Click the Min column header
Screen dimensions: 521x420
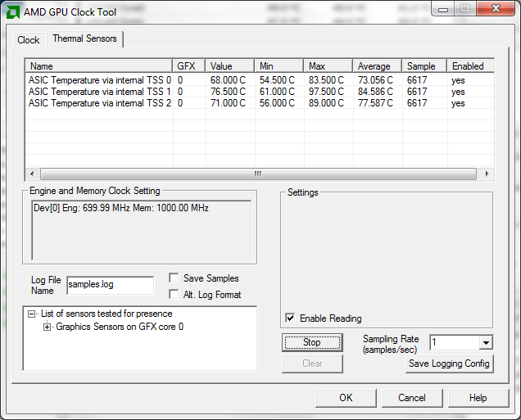tap(279, 66)
